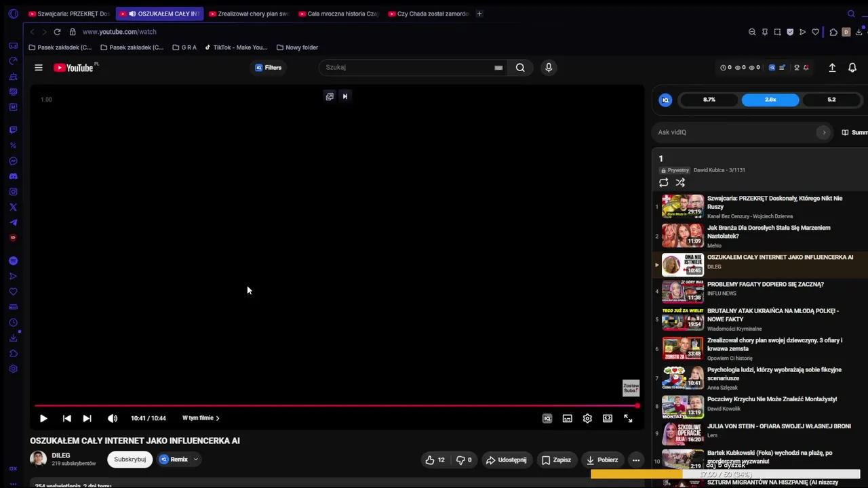Open the more actions three-dot menu
The width and height of the screenshot is (868, 488).
click(636, 460)
